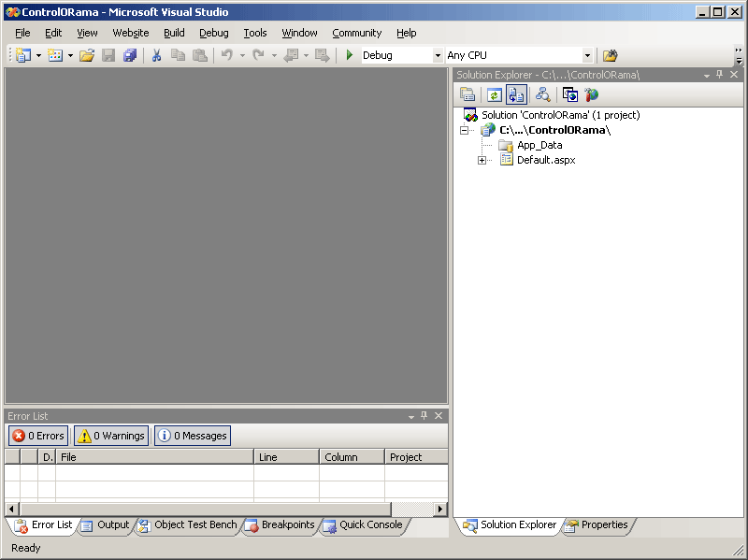Switch to the Output tab
This screenshot has width=748, height=560.
105,525
